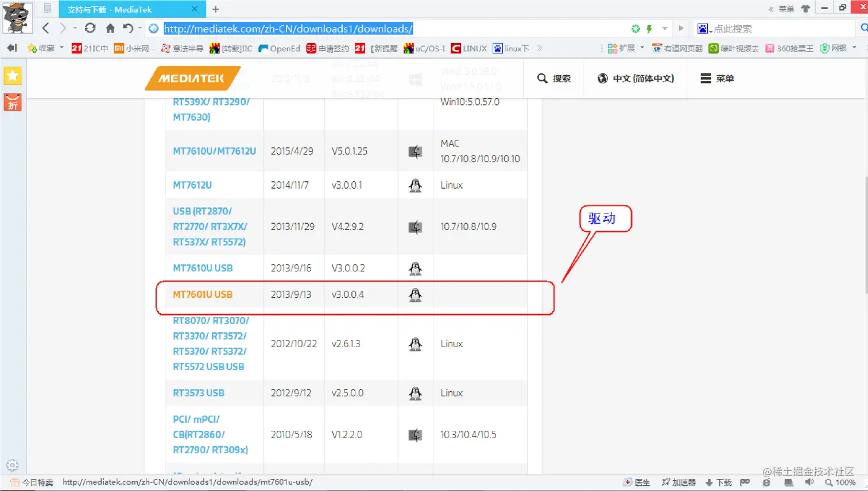The width and height of the screenshot is (868, 491).
Task: Open the linux下 bookmark
Action: [511, 48]
